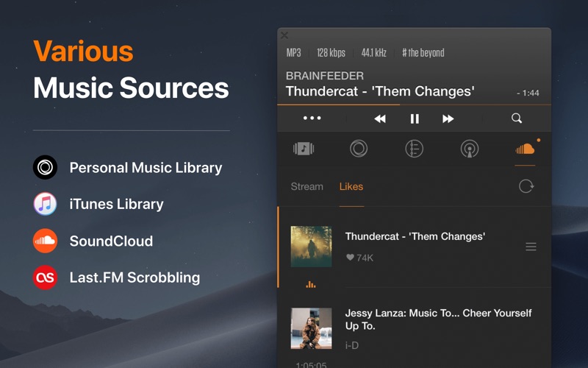
Task: Open the personal Library rings icon
Action: 359,149
